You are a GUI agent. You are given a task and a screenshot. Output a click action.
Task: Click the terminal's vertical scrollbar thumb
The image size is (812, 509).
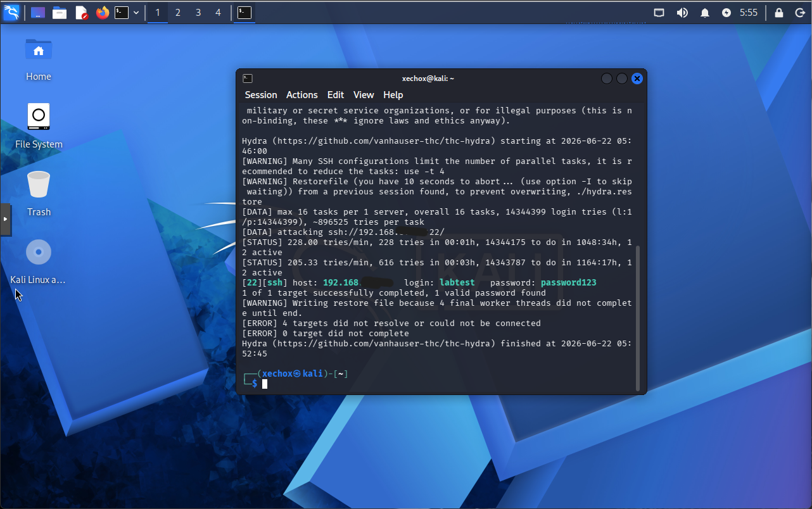coord(638,318)
